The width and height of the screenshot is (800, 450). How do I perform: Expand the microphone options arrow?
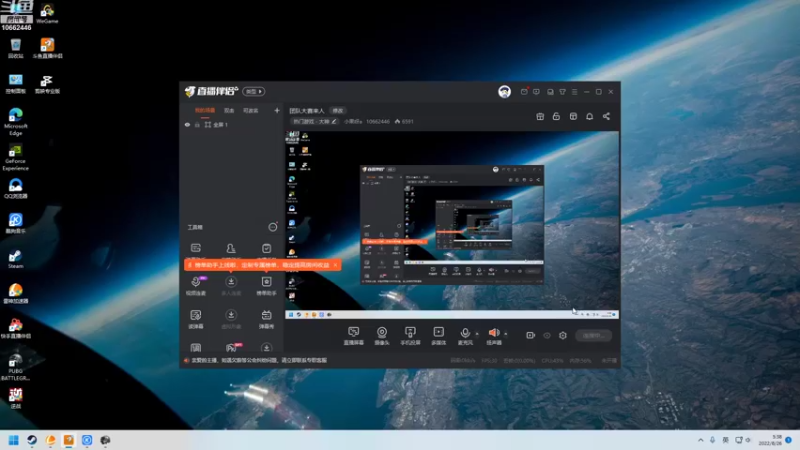coord(477,334)
